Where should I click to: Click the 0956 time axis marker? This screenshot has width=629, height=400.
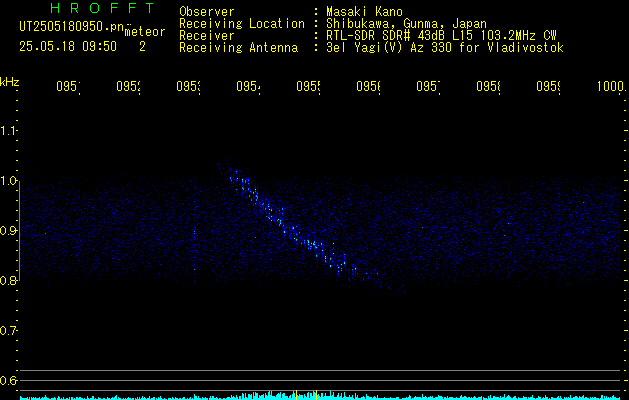368,87
